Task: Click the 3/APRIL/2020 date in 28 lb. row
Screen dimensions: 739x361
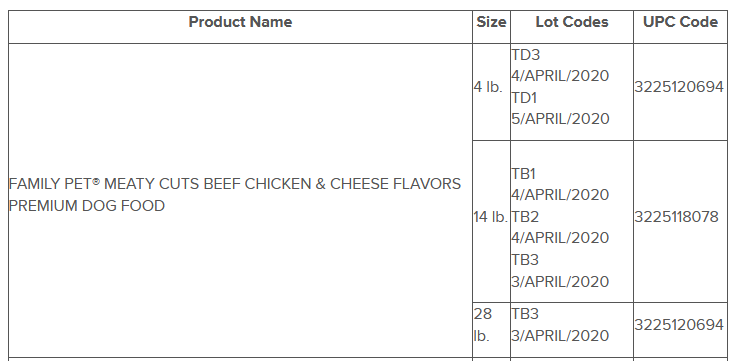Action: 560,336
